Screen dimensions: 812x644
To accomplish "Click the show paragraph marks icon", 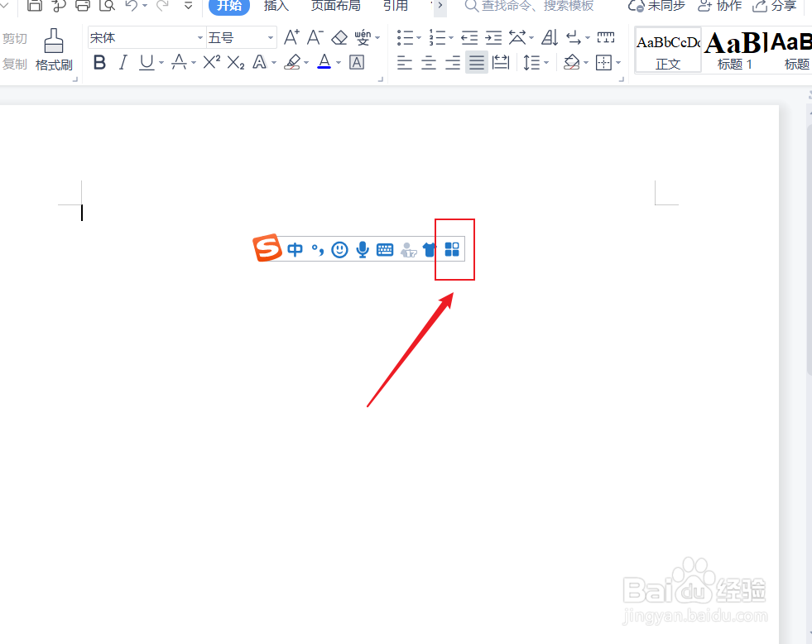I will click(574, 38).
